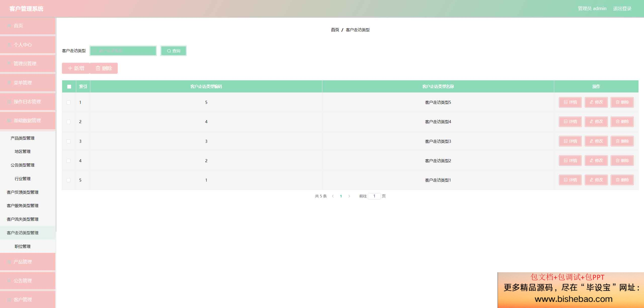
Task: Click the 删除 button for 客户走访类型5
Action: (x=622, y=102)
